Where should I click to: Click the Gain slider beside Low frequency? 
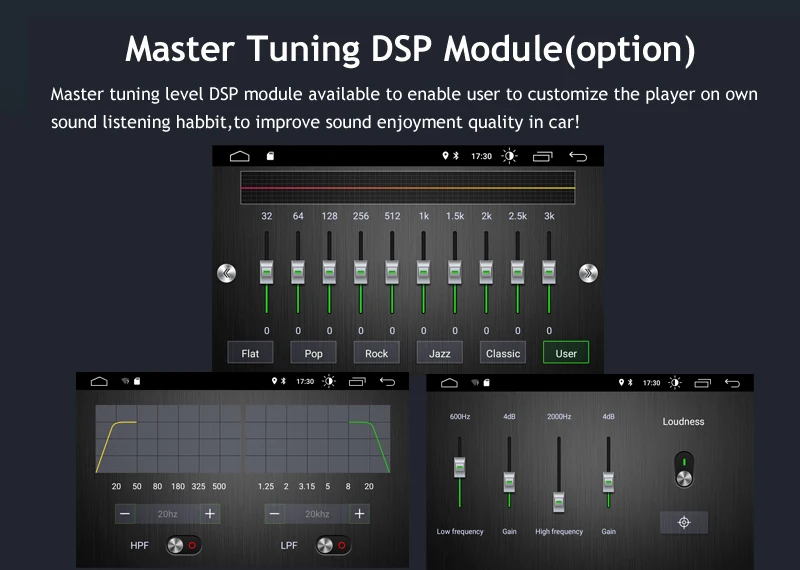click(509, 482)
